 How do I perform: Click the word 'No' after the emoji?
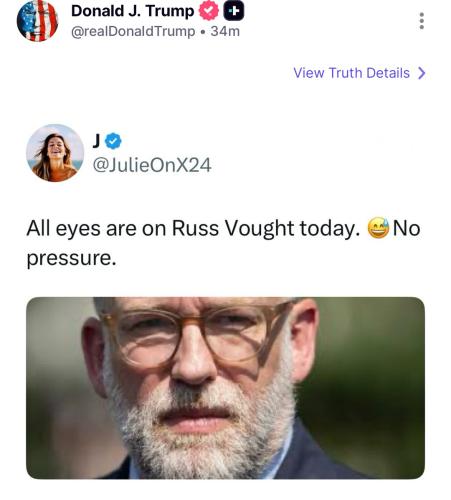tap(406, 229)
